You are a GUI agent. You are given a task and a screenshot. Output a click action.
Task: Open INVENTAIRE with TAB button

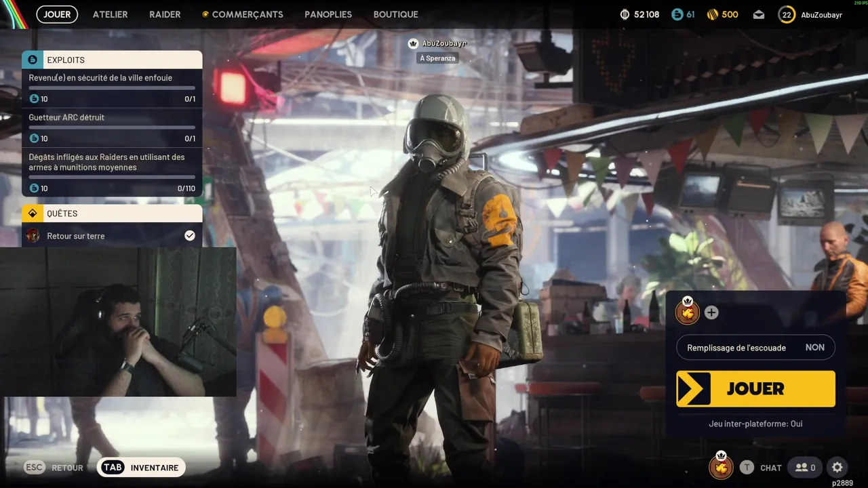pos(141,468)
